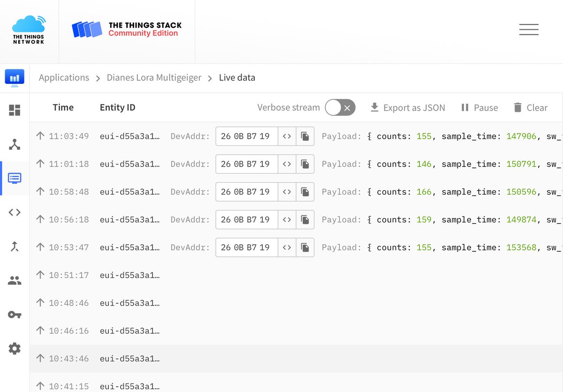Screen dimensions: 563x392
Task: Clear the live data events
Action: 530,108
